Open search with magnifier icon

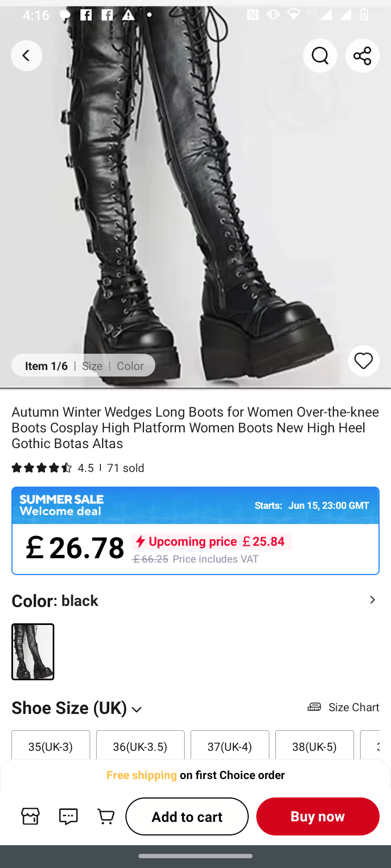click(x=320, y=55)
